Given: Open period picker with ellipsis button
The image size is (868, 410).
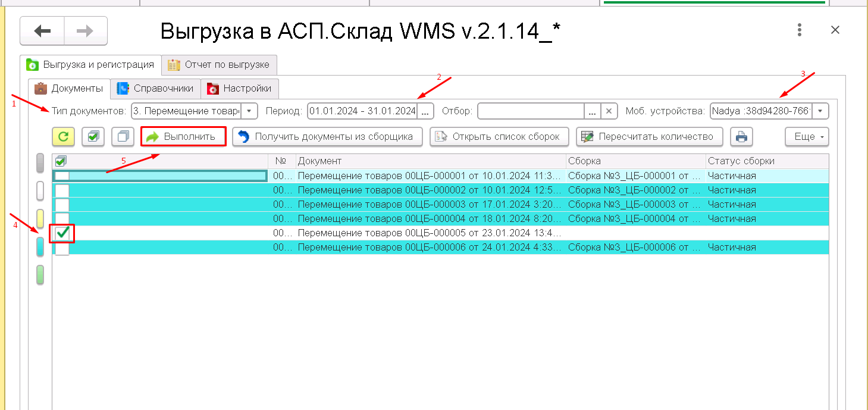Looking at the screenshot, I should click(425, 111).
